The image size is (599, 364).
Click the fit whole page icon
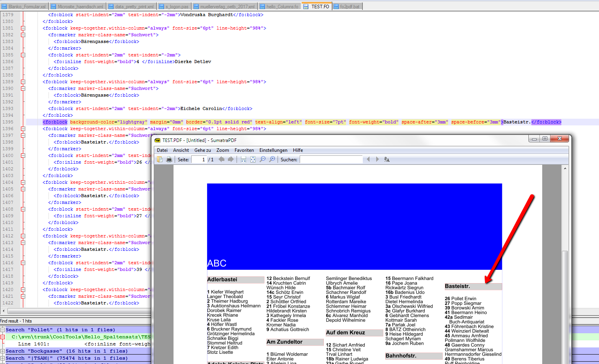tap(253, 159)
